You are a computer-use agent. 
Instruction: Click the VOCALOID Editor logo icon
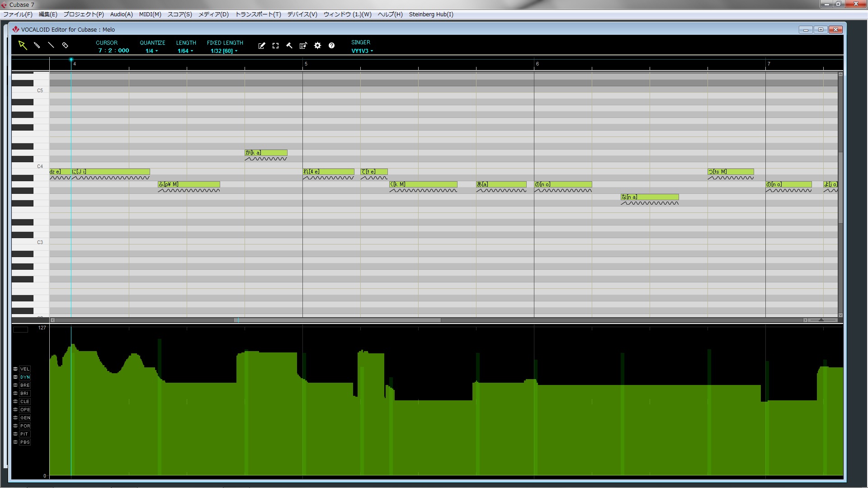[x=16, y=29]
